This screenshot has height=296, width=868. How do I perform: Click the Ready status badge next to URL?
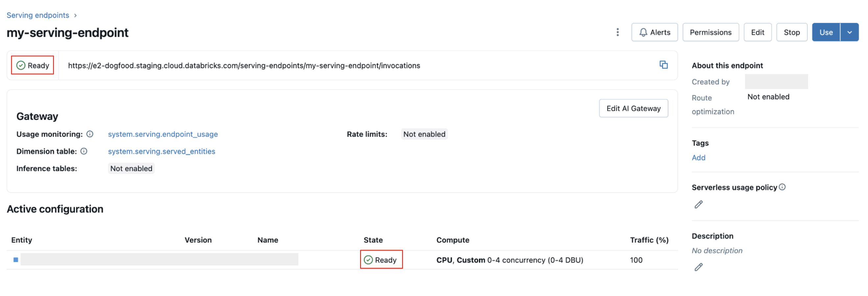(x=32, y=65)
